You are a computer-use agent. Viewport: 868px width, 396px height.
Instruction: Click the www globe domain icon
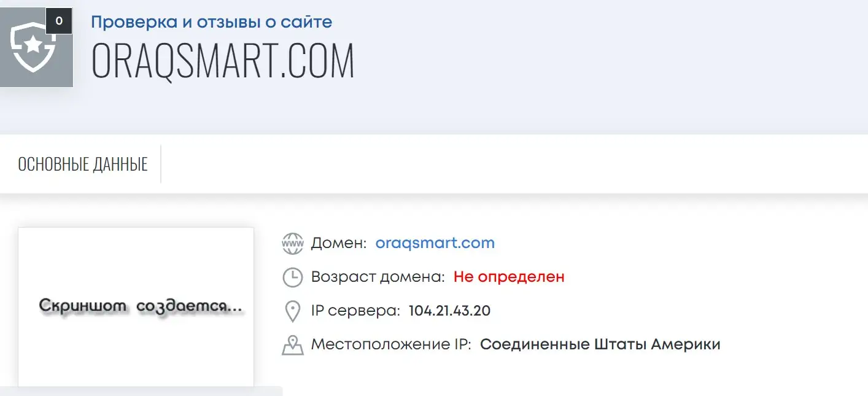tap(293, 243)
